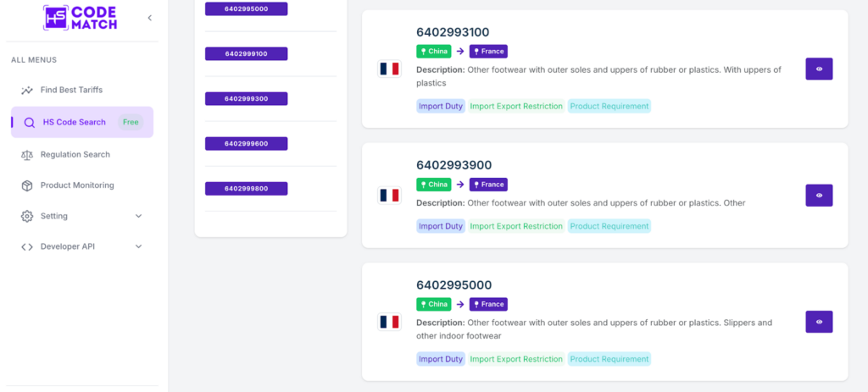The width and height of the screenshot is (868, 392).
Task: Expand the Developer API submenu chevron
Action: pos(139,246)
